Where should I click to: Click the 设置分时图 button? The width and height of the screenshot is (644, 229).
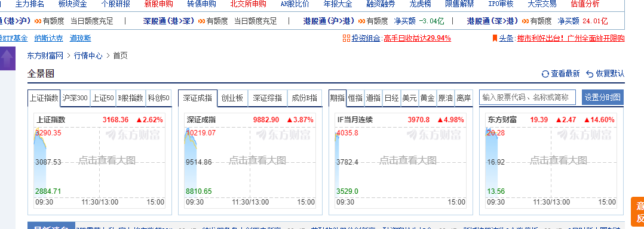pos(603,97)
